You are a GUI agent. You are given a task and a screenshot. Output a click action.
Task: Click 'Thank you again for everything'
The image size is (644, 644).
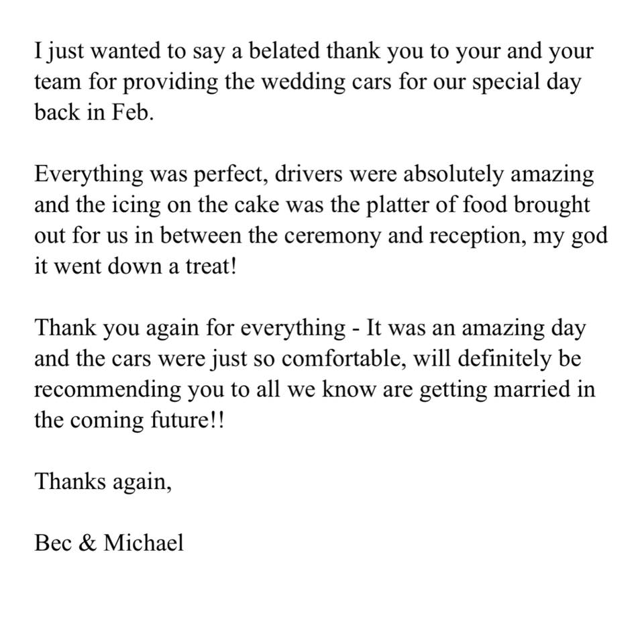[190, 329]
